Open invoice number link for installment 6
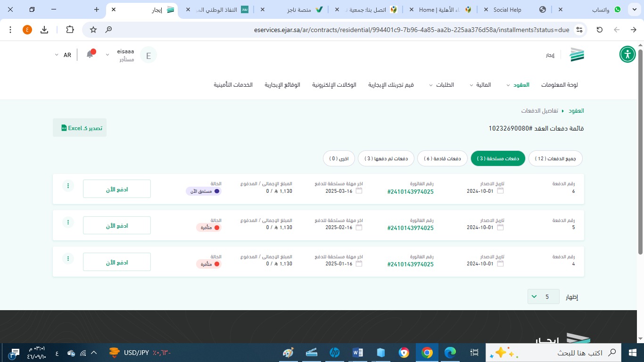This screenshot has width=644, height=362. tap(410, 192)
